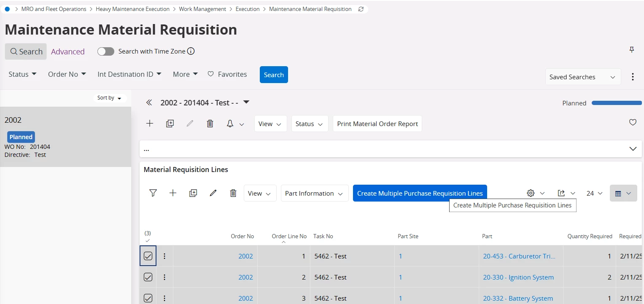This screenshot has height=304, width=644.
Task: Open the 20-330 - Ignition System part link
Action: 518,277
